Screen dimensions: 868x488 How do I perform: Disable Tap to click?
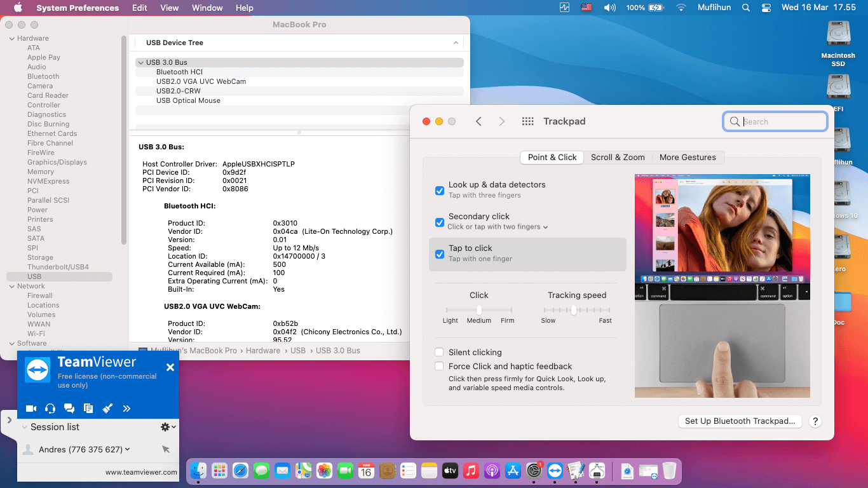coord(439,254)
